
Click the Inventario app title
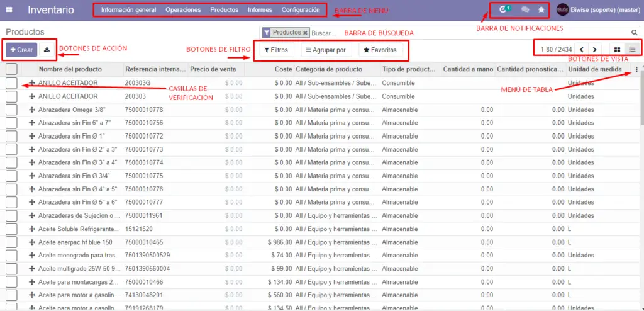pos(51,10)
